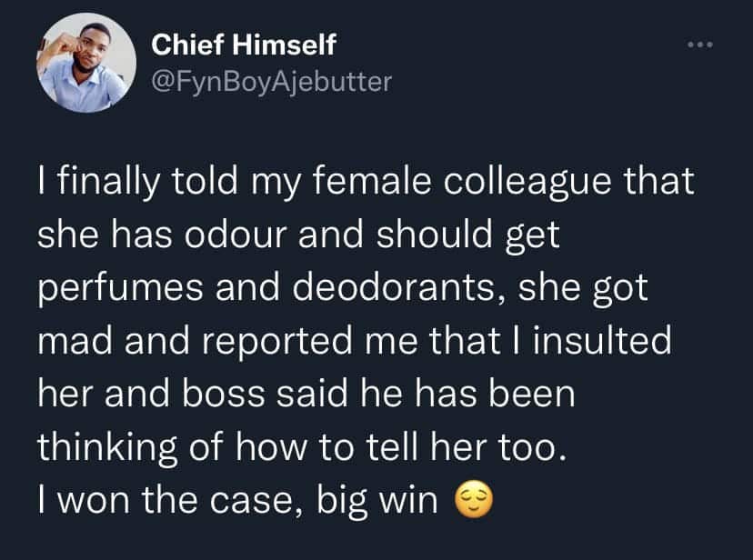This screenshot has height=560, width=753.
Task: Click the display name Chief Himself
Action: click(x=235, y=44)
